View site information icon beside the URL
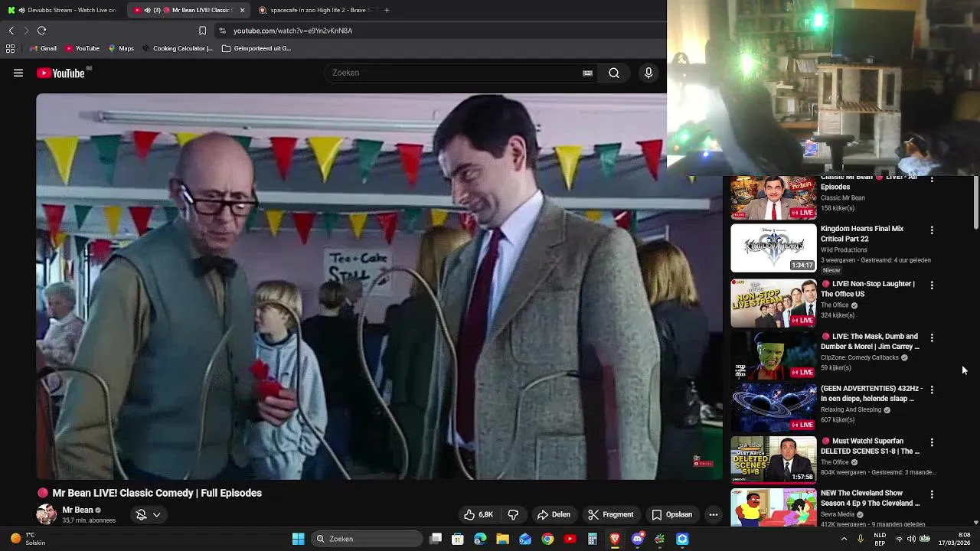The height and width of the screenshot is (551, 980). point(222,31)
